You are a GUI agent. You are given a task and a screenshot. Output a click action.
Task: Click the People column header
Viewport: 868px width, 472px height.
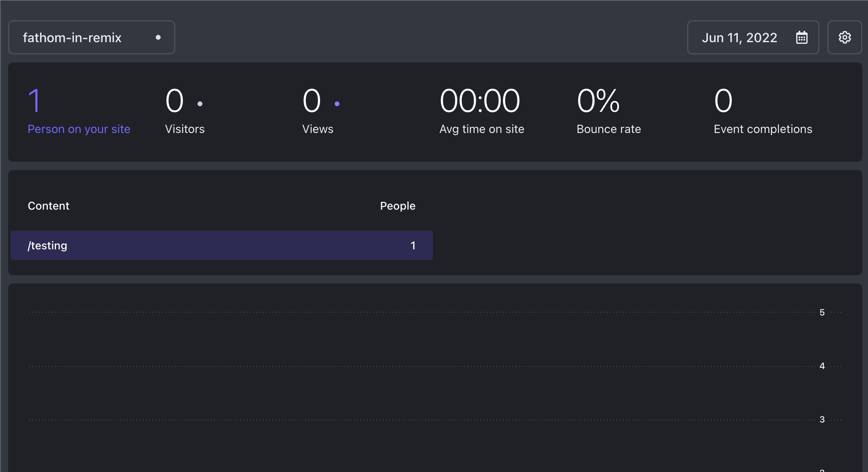pos(397,206)
